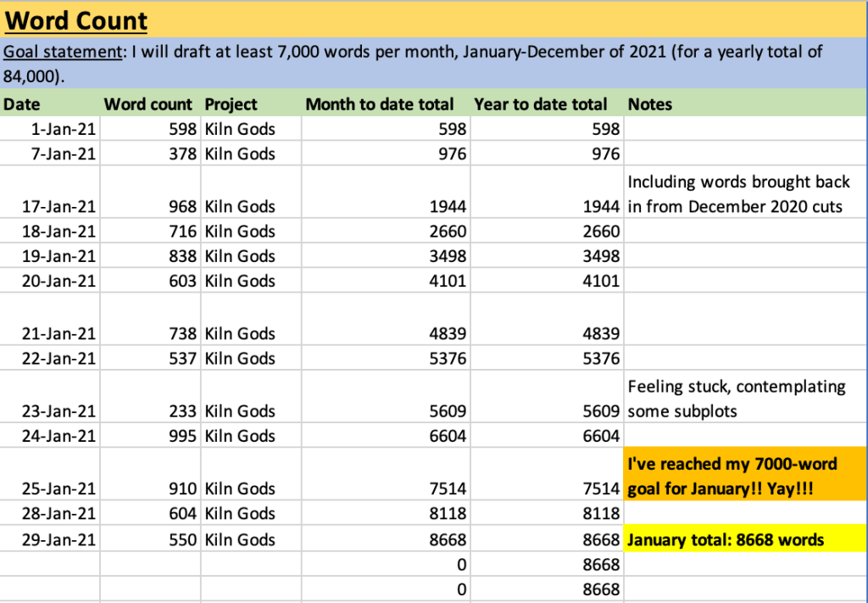Select year to date total 5609

coord(547,397)
